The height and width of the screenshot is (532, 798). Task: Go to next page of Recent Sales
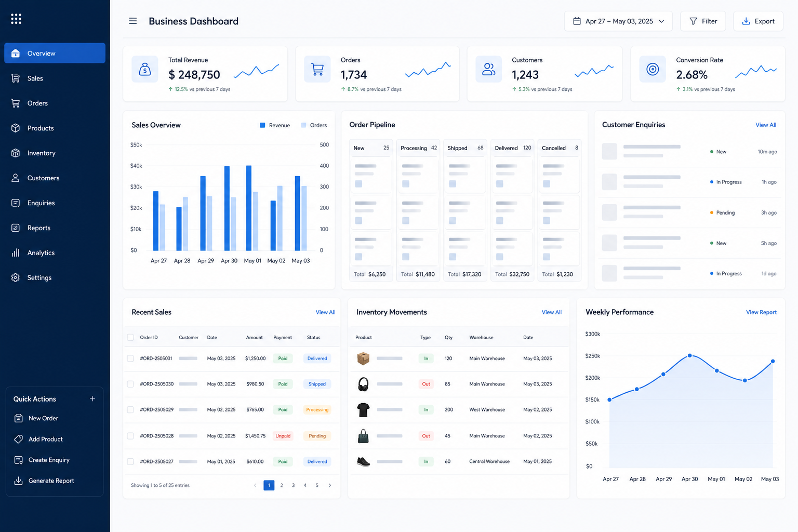329,485
